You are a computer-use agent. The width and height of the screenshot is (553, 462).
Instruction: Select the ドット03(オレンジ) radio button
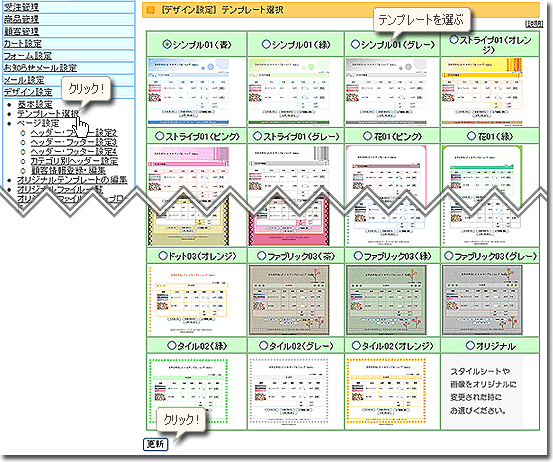pyautogui.click(x=163, y=255)
